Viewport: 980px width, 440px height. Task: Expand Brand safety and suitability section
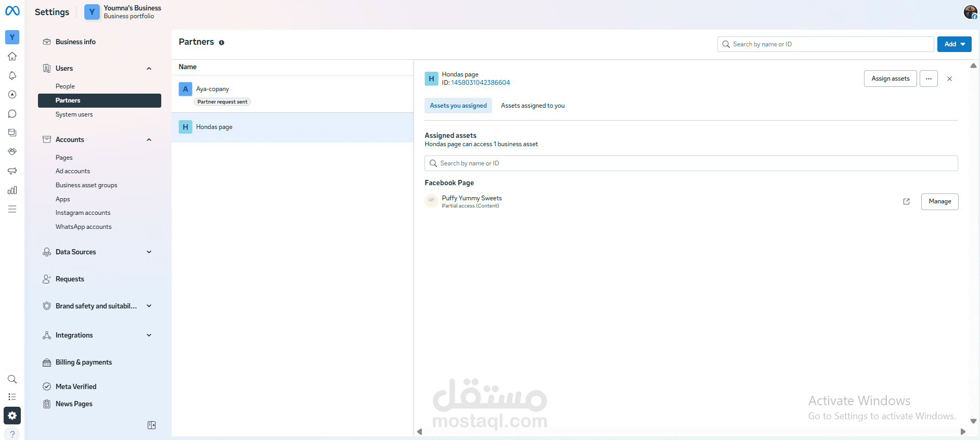coord(149,306)
